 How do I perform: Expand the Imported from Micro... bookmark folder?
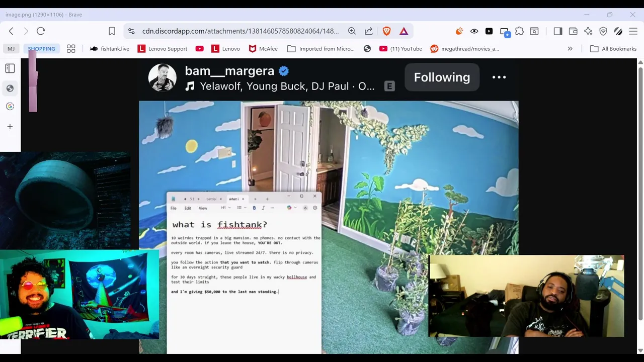[x=321, y=49]
